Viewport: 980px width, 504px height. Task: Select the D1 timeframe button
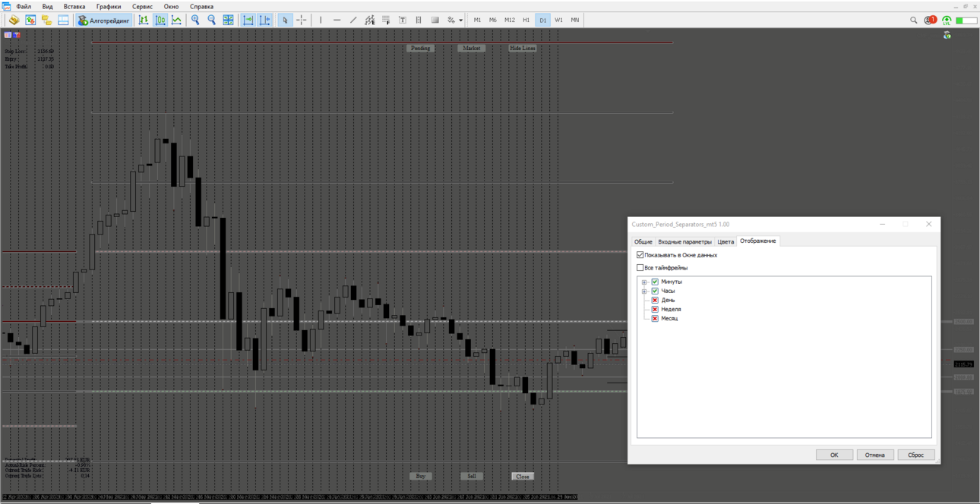(542, 20)
